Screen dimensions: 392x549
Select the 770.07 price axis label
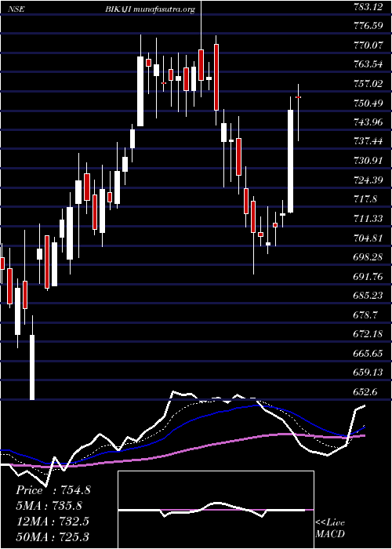367,45
